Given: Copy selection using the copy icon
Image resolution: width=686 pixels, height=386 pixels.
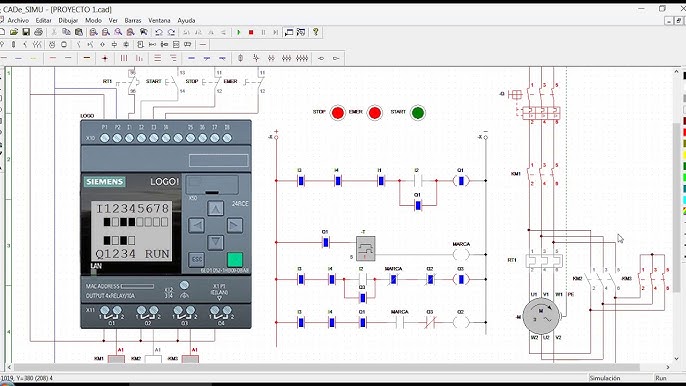Looking at the screenshot, I should [66, 32].
